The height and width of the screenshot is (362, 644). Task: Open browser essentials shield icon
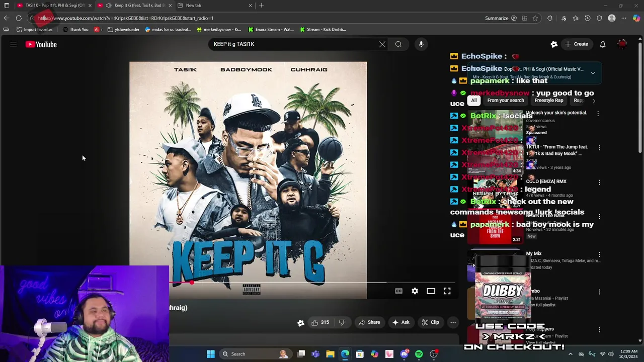[x=599, y=18]
